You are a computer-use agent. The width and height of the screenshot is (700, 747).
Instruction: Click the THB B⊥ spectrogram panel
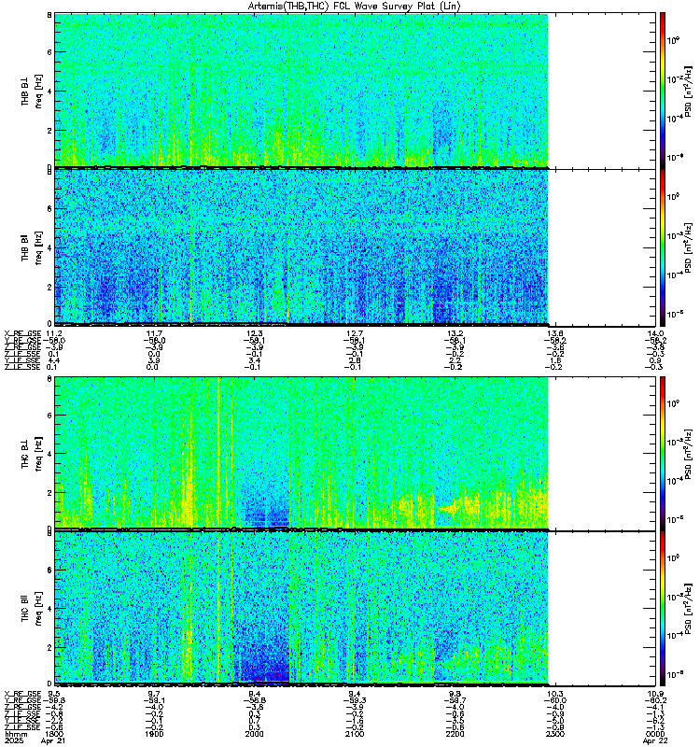click(355, 91)
